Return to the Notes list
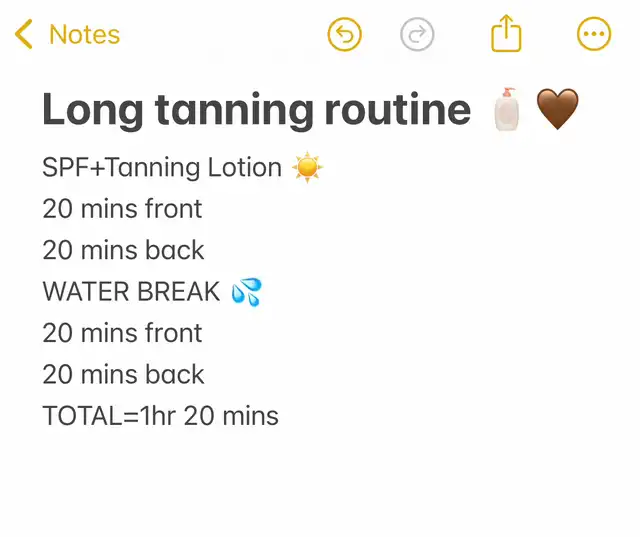The height and width of the screenshot is (537, 640). coord(84,35)
